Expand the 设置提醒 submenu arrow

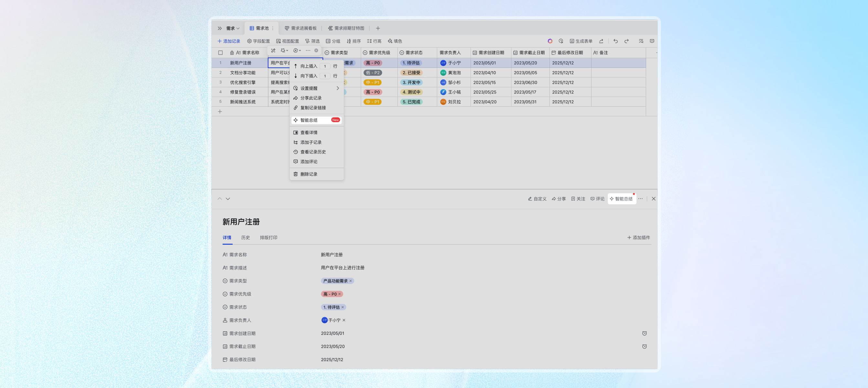[338, 88]
